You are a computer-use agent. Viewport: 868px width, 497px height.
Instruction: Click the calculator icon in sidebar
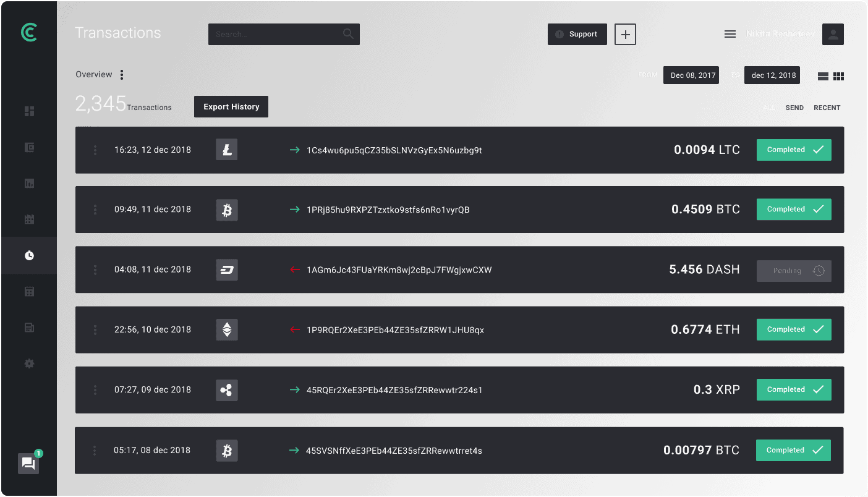[x=29, y=292]
